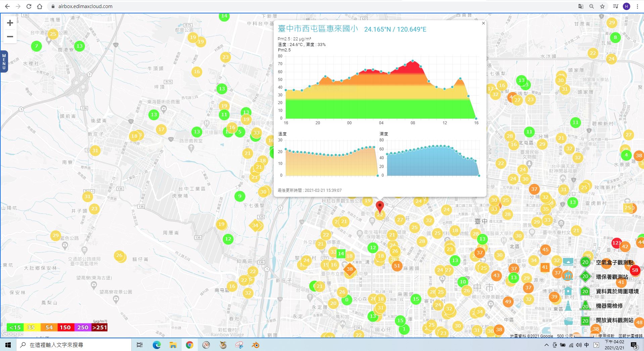Open Task View from the taskbar
644x351 pixels.
(140, 345)
